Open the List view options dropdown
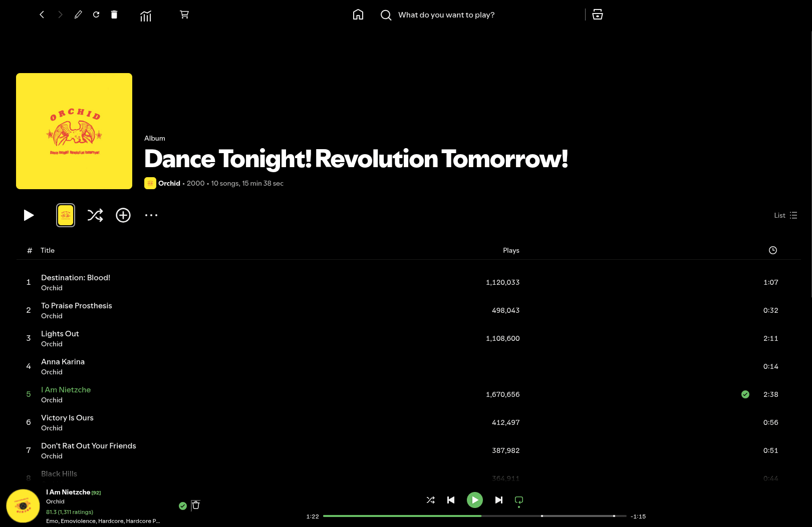Screen dimensions: 812x527 (x=785, y=215)
